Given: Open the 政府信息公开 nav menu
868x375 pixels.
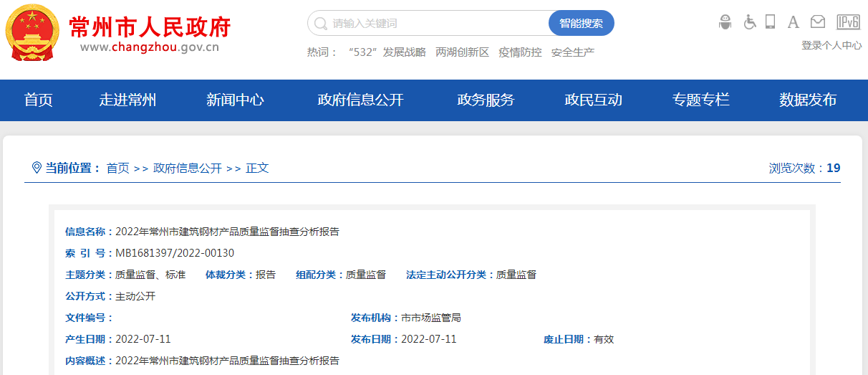Looking at the screenshot, I should tap(360, 100).
